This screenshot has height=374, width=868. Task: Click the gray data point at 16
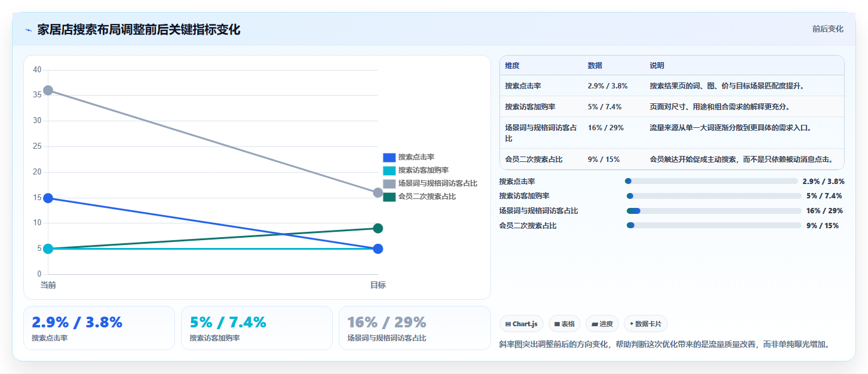378,192
